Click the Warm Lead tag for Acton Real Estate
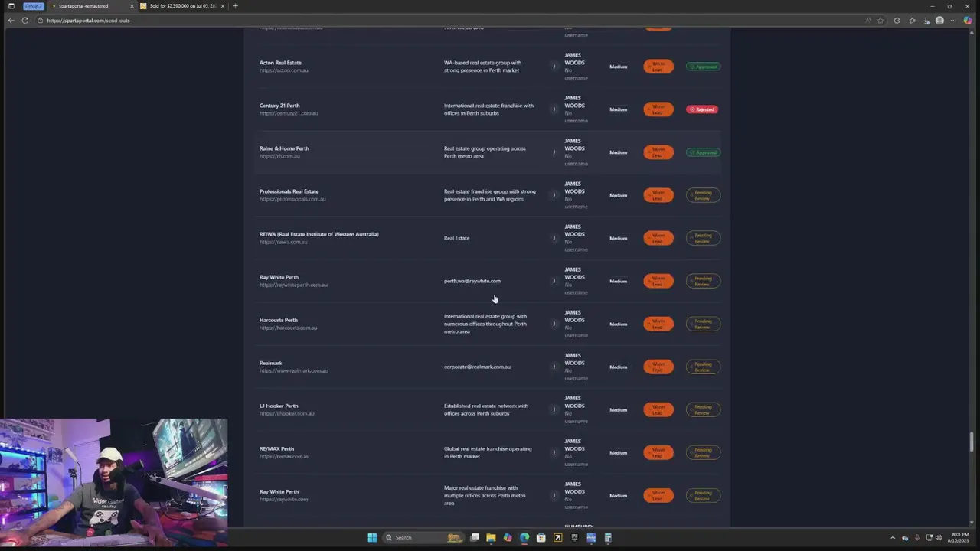 point(658,67)
